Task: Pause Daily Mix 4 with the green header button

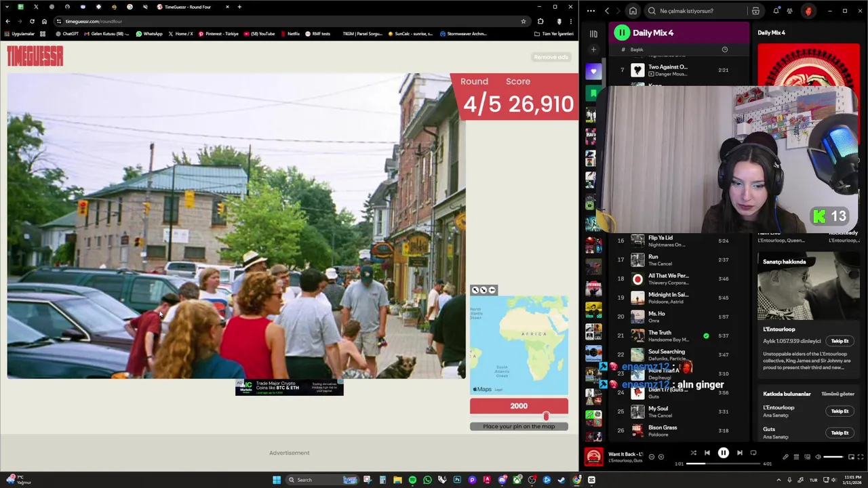Action: [622, 33]
